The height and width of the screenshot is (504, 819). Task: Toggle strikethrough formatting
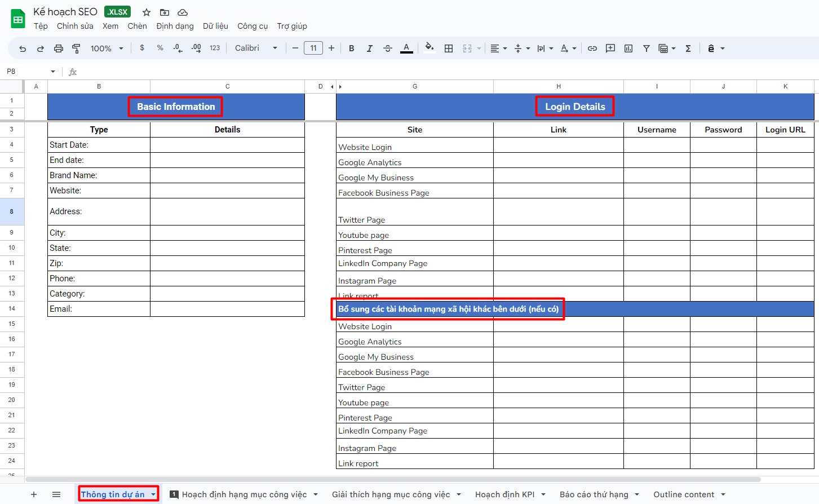(388, 48)
